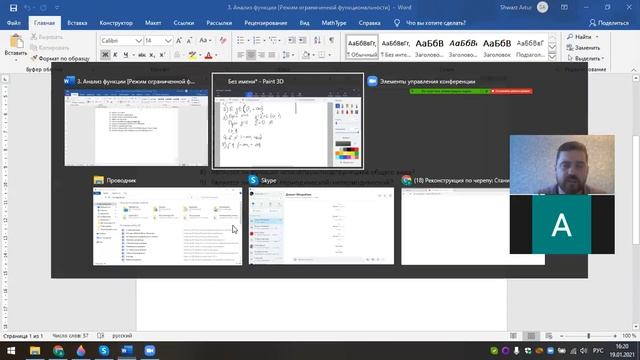Click the Read Mode view icon in status bar
The image size is (640, 360).
[513, 336]
